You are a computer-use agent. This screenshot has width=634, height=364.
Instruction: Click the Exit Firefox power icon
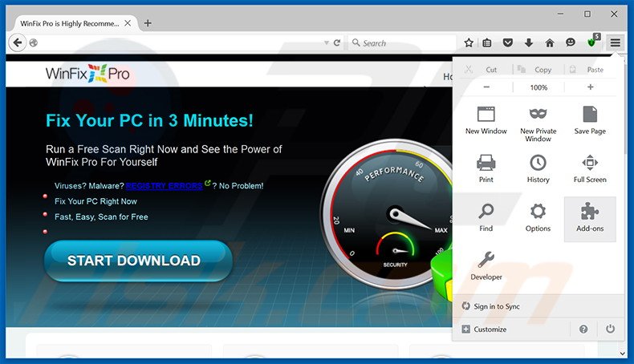610,329
